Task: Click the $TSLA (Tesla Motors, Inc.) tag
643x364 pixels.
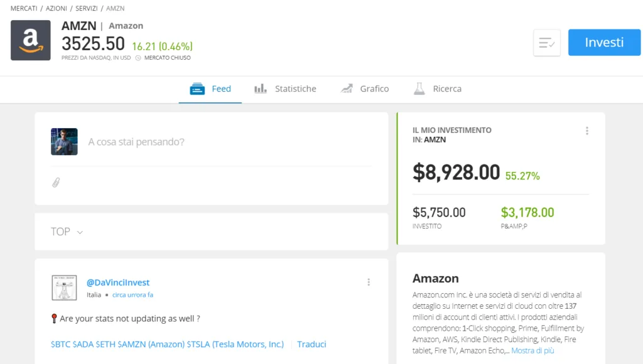Action: [235, 345]
